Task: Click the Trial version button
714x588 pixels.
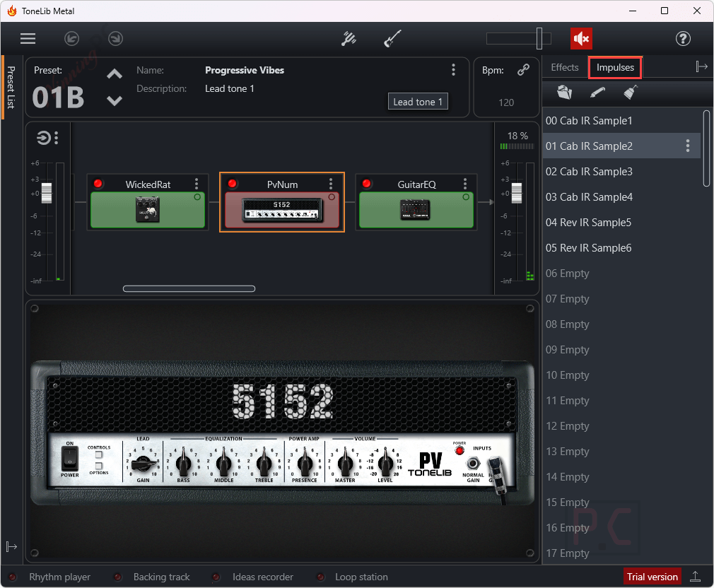Action: 652,577
